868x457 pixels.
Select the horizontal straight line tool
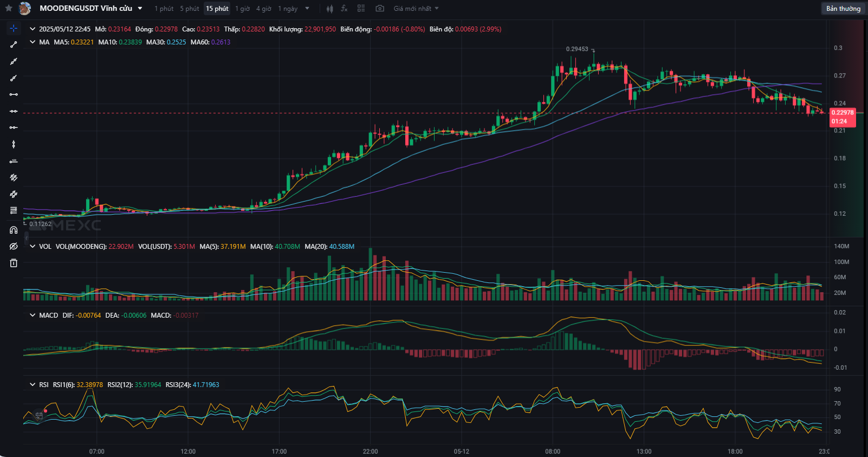[14, 111]
